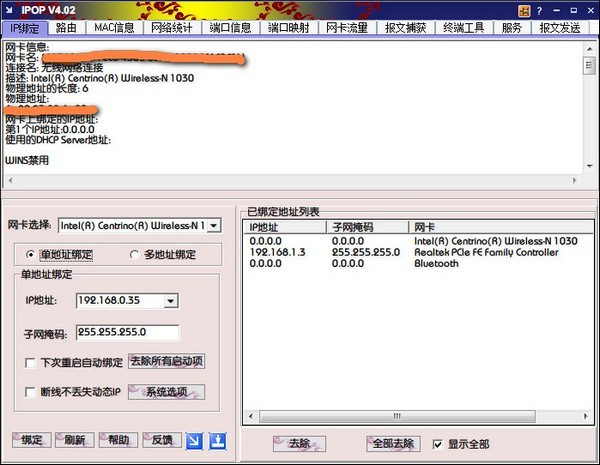Viewport: 600px width, 465px height.
Task: Select the 单地址绑定 radio button
Action: 31,255
